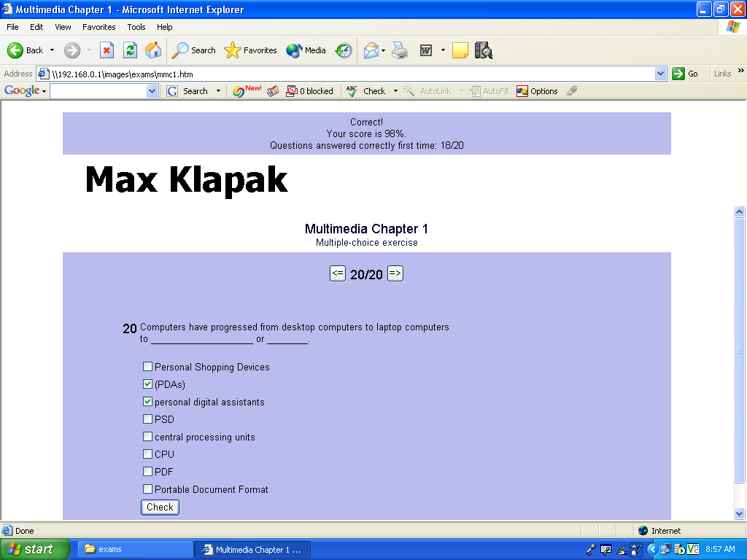The width and height of the screenshot is (747, 560).
Task: Tick the Portable Document Format option
Action: pos(148,489)
